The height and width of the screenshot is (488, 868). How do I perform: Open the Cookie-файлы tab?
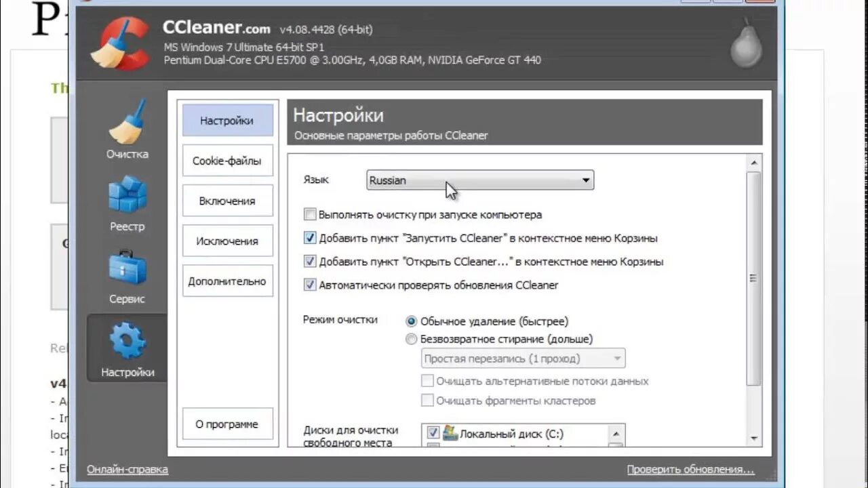tap(227, 161)
